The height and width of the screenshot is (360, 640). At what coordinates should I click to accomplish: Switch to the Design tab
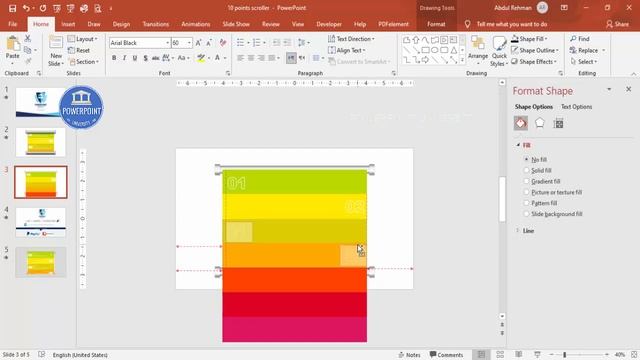point(121,24)
